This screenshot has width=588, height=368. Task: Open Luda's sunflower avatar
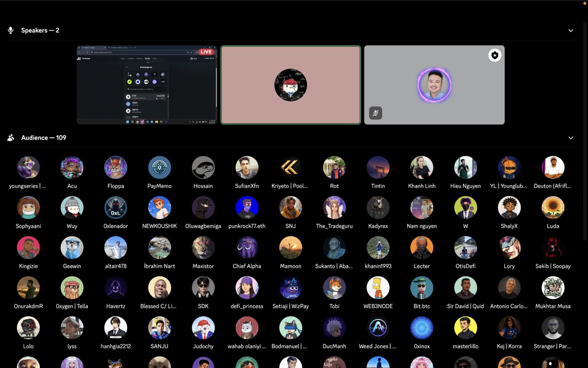[x=553, y=208]
